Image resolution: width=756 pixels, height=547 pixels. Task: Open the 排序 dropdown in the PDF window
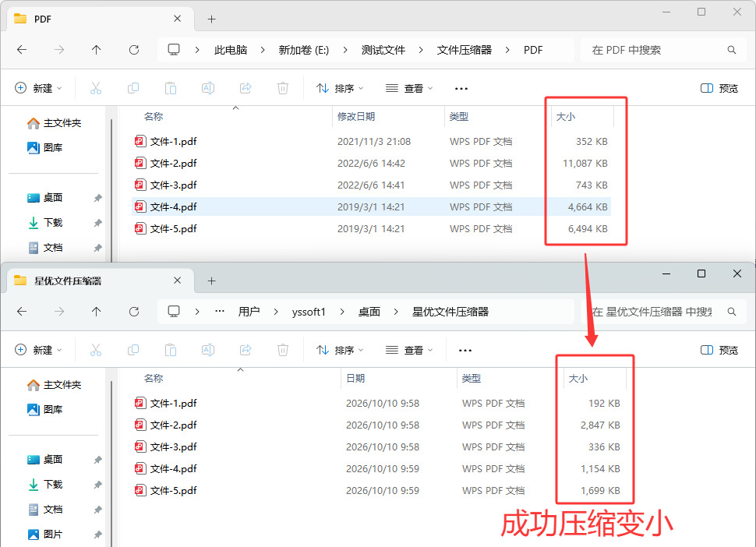coord(340,88)
